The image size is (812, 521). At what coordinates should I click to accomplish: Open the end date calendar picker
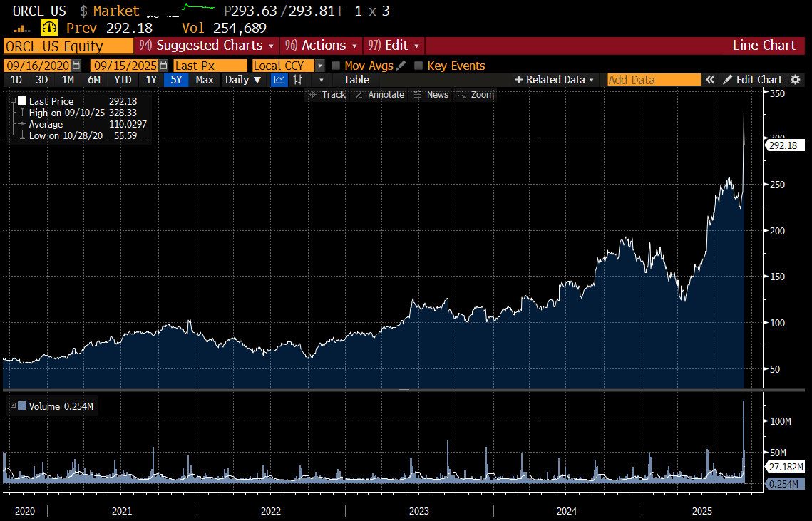[164, 66]
